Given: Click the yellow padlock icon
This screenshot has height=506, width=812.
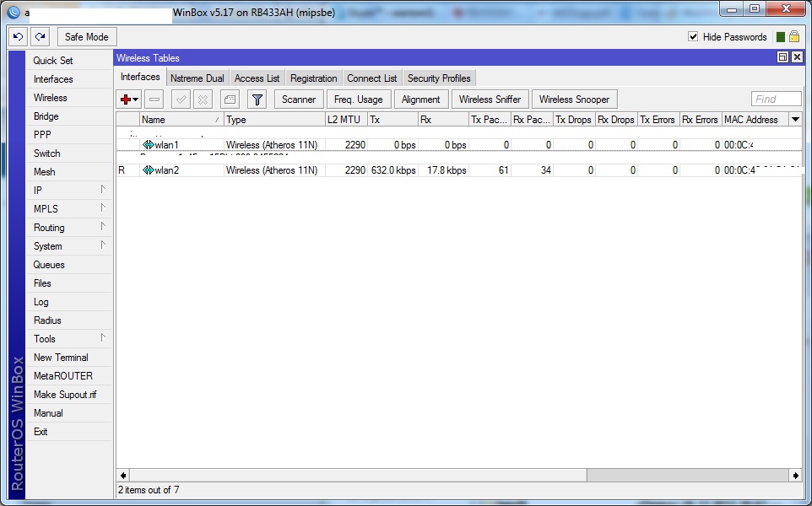Looking at the screenshot, I should (794, 37).
